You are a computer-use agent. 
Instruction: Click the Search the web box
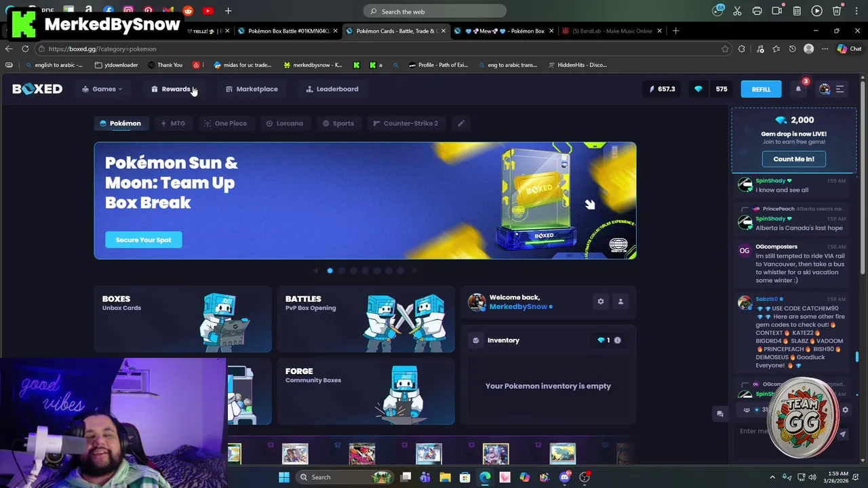tap(435, 12)
